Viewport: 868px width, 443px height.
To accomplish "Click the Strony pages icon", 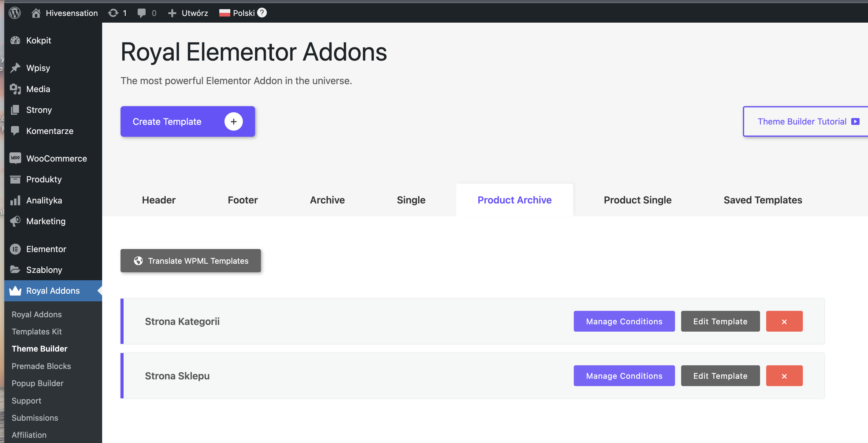I will [15, 110].
